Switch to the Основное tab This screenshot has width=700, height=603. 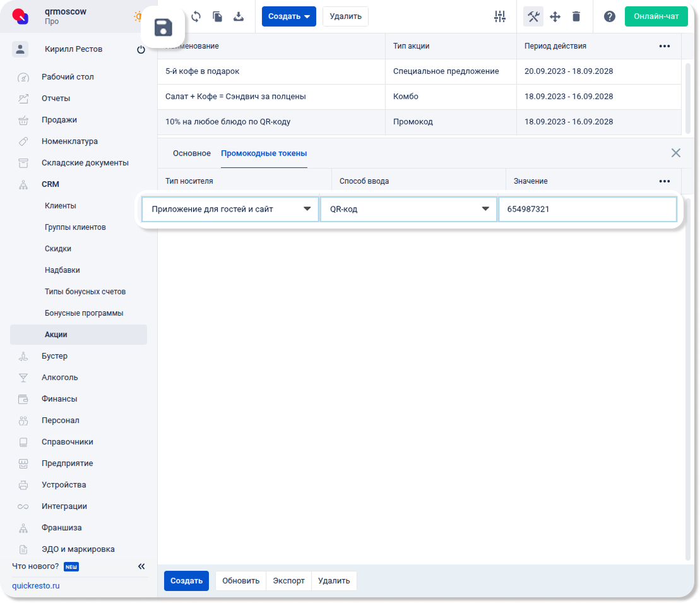click(192, 153)
